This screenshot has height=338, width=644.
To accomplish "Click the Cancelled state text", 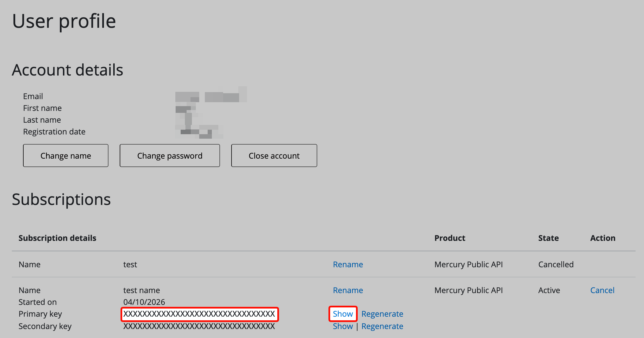I will 556,264.
